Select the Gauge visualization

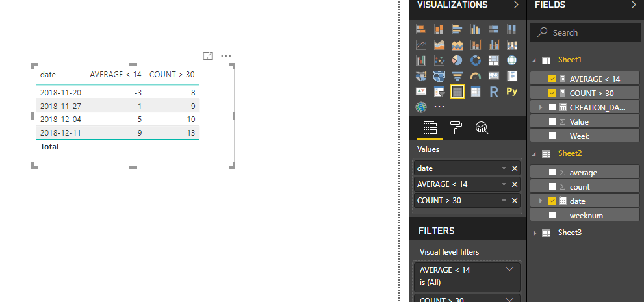[475, 76]
